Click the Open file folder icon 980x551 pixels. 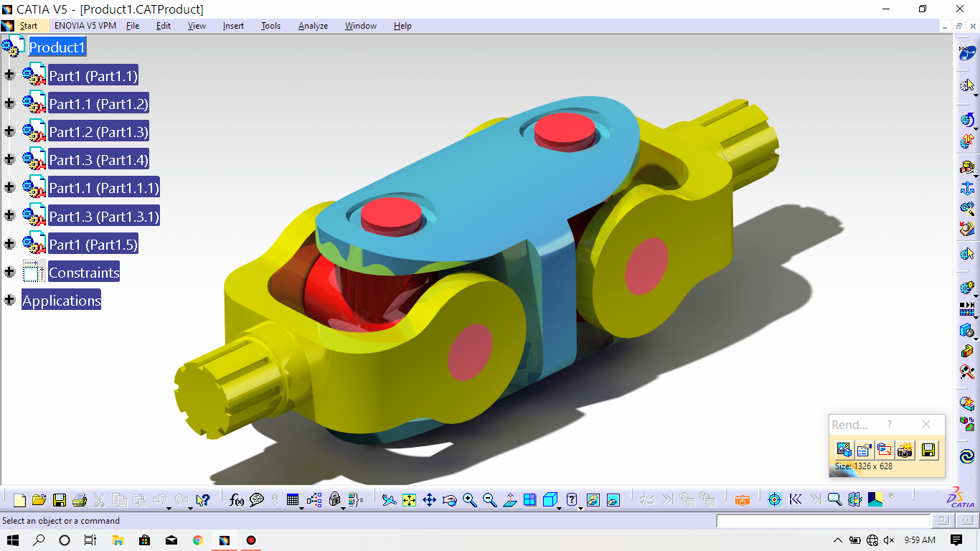click(39, 500)
